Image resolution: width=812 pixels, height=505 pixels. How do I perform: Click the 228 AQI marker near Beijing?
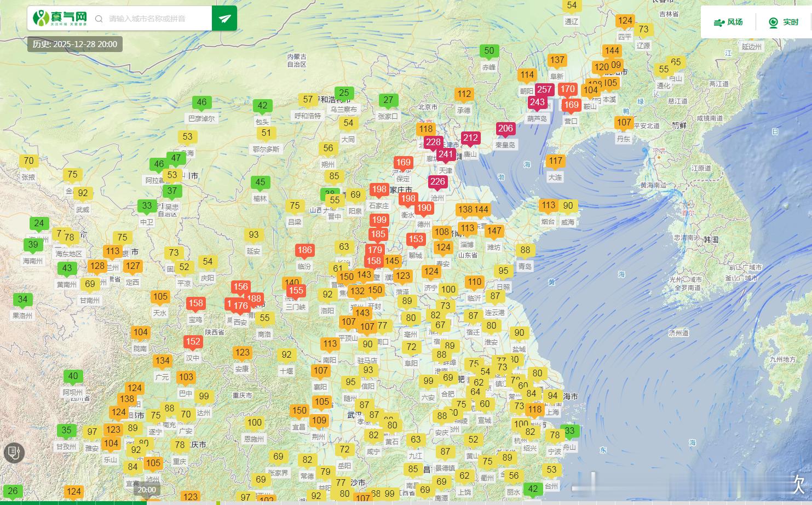433,142
